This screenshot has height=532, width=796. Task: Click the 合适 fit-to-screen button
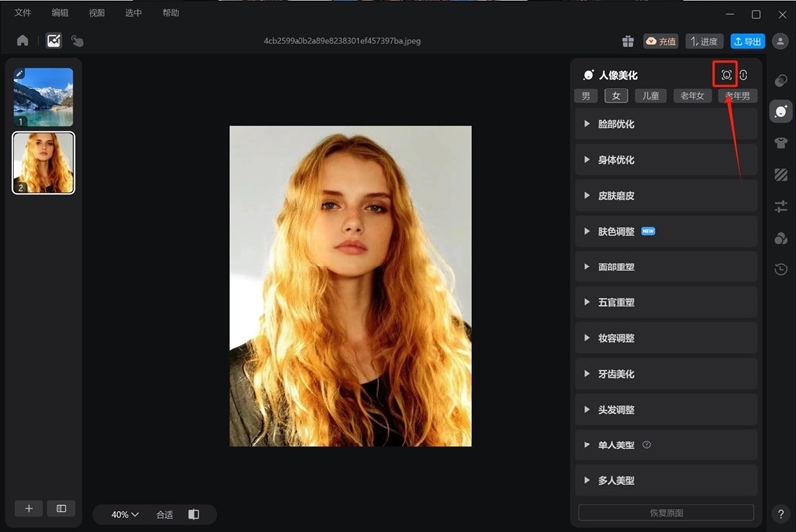pos(164,514)
